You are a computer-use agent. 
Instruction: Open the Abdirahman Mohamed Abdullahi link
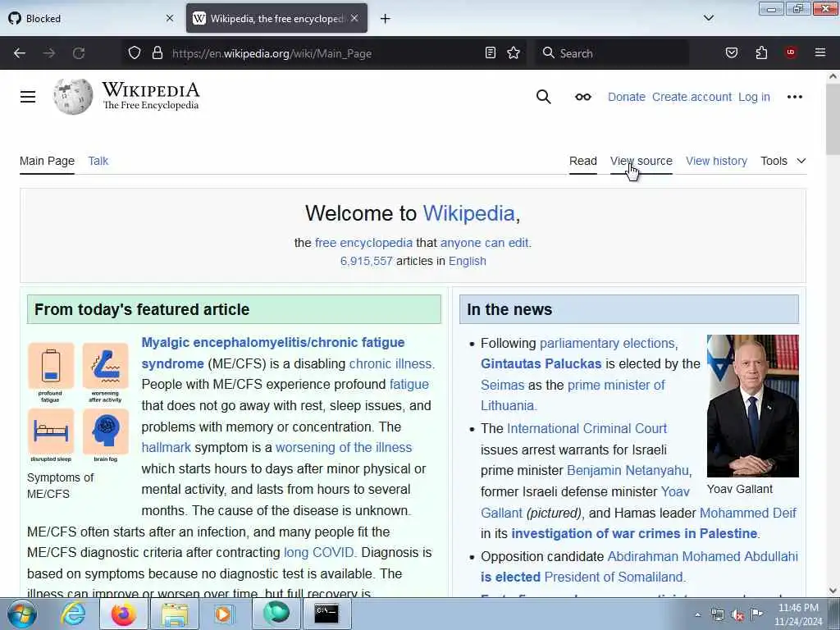(702, 557)
